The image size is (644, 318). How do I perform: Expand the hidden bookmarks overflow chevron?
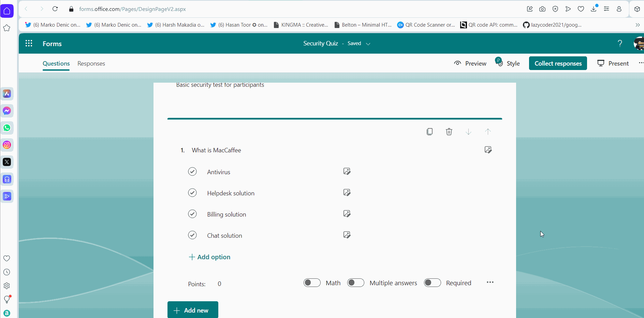(x=638, y=25)
